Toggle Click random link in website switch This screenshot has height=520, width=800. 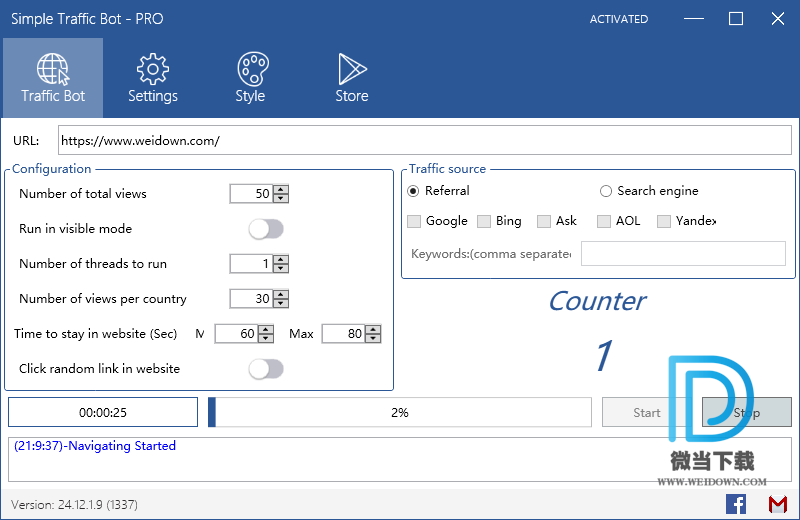pos(266,368)
